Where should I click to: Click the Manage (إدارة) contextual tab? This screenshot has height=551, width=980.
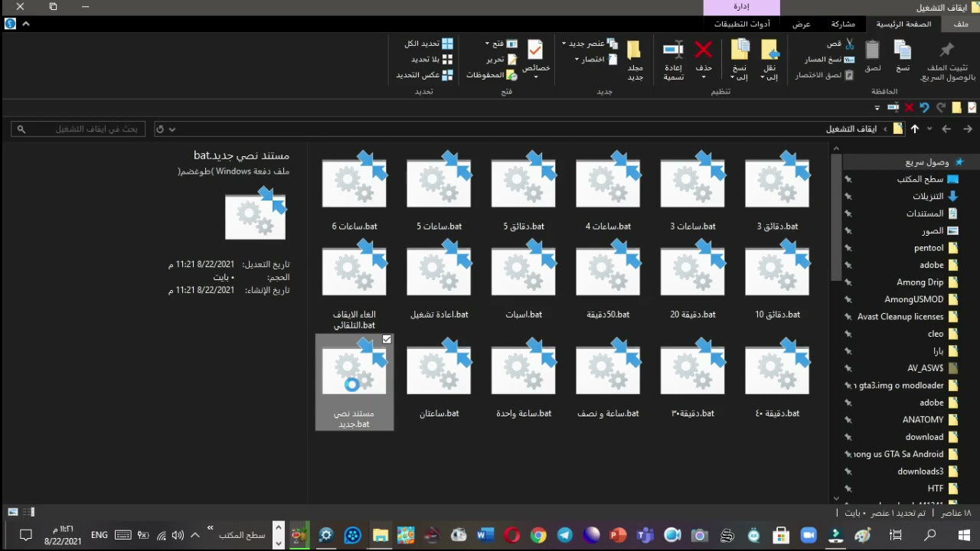tap(741, 7)
